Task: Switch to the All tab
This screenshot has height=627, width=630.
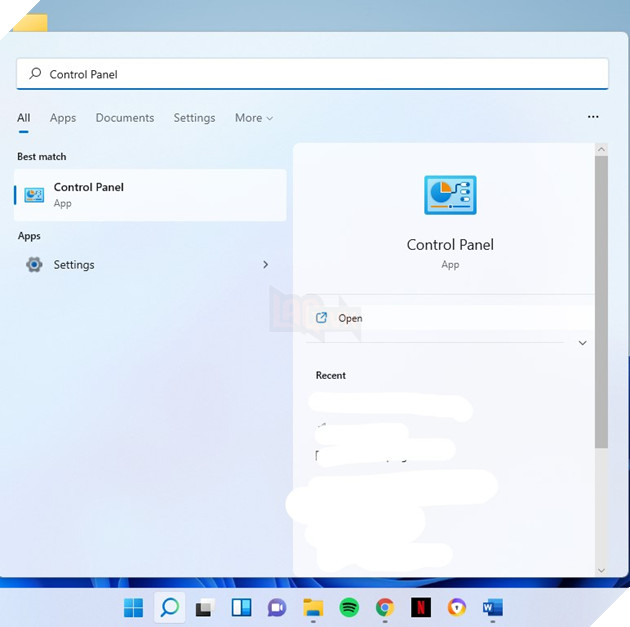Action: click(x=24, y=118)
